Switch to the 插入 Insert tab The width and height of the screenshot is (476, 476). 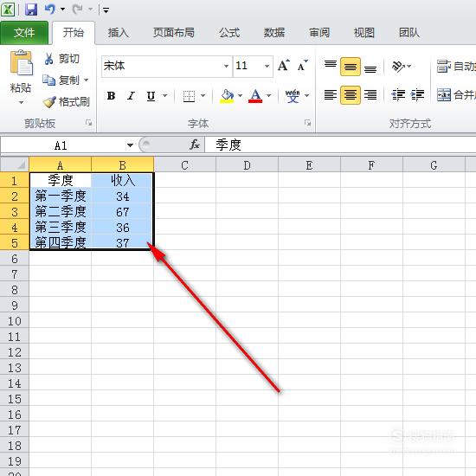click(119, 33)
